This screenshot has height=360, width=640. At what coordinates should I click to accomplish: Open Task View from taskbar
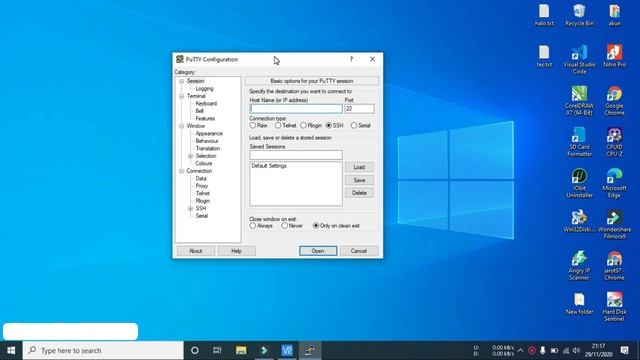click(x=217, y=350)
